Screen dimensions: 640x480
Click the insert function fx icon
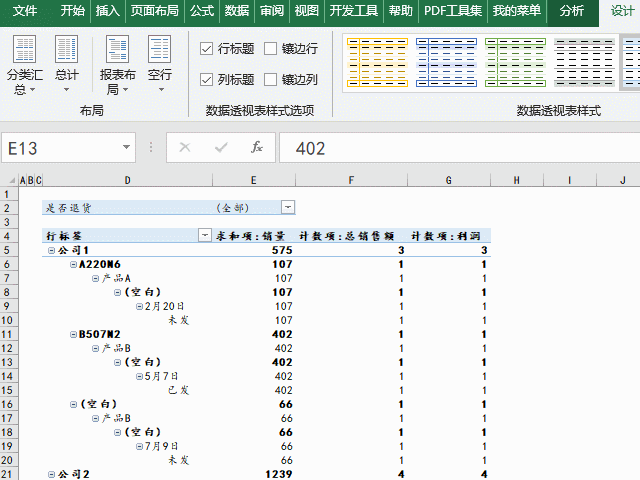pos(257,148)
